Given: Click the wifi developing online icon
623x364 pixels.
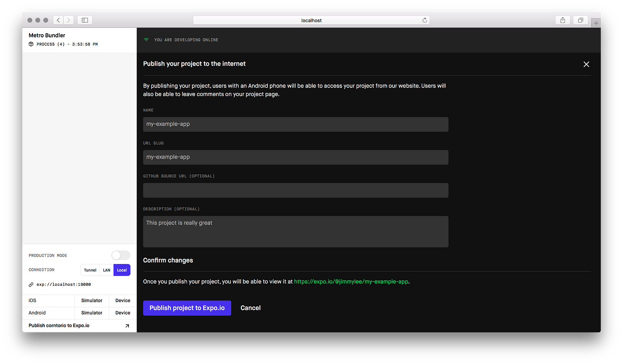Looking at the screenshot, I should tap(146, 40).
